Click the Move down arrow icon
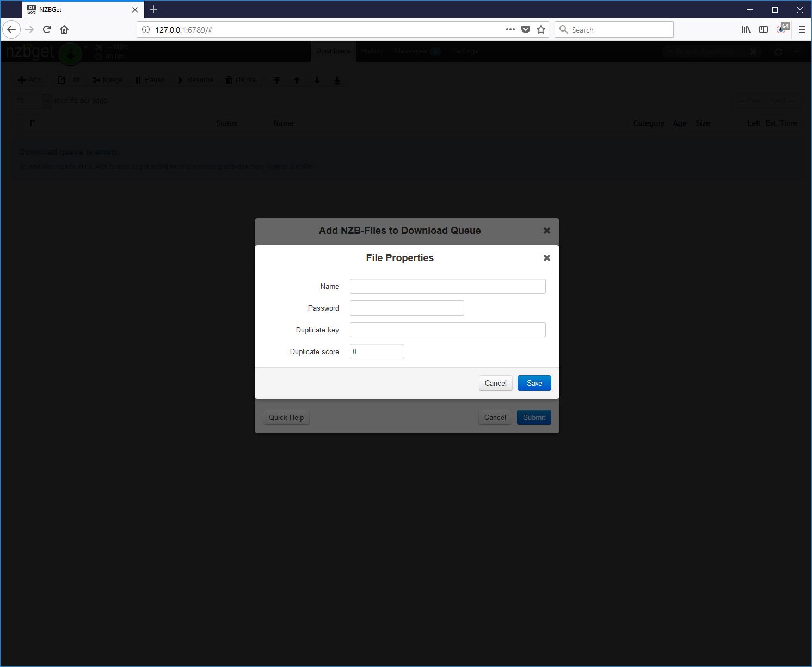This screenshot has height=667, width=812. (x=317, y=81)
